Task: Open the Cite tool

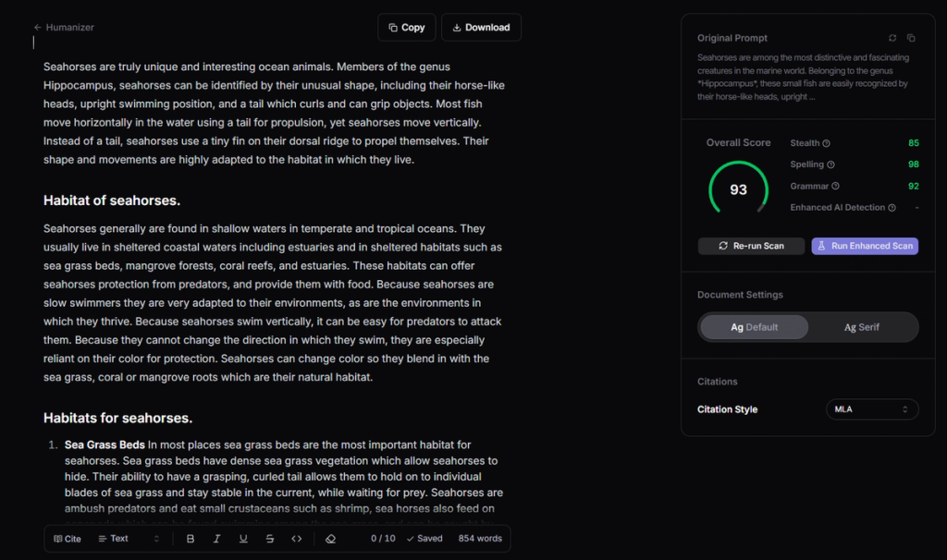Action: (x=67, y=539)
